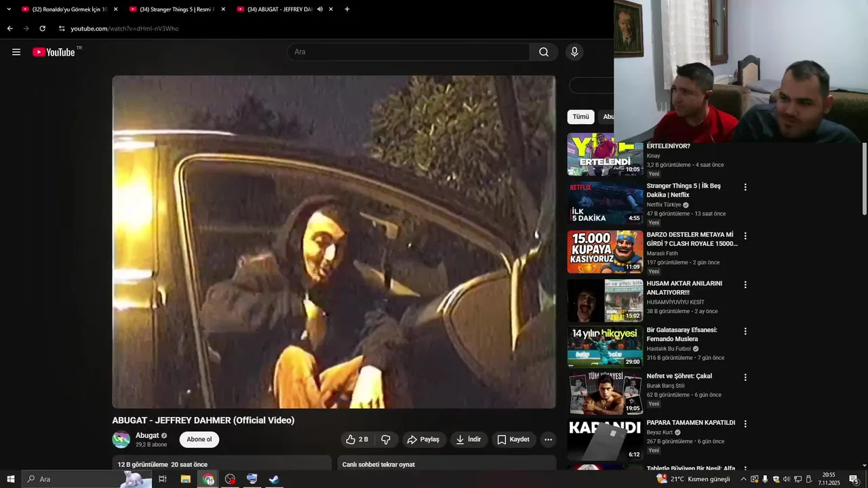The width and height of the screenshot is (868, 488).
Task: Open the Abugat channel avatar
Action: point(121,439)
